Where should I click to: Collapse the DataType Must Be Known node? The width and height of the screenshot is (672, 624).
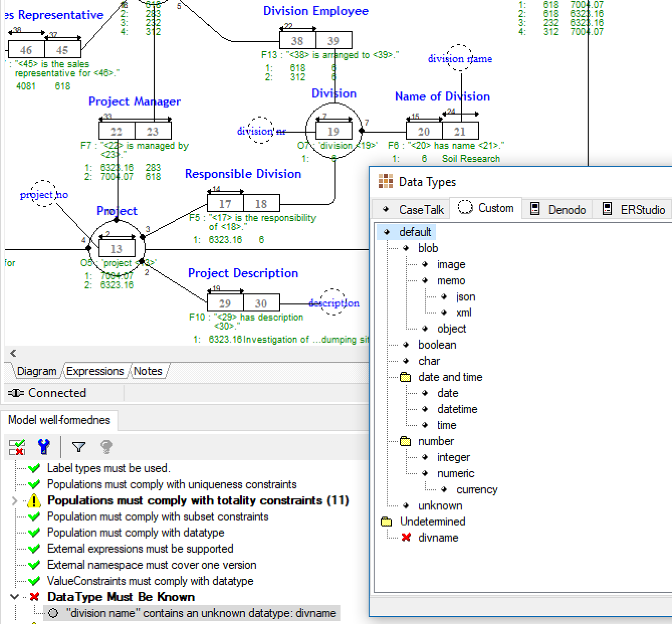(x=15, y=597)
